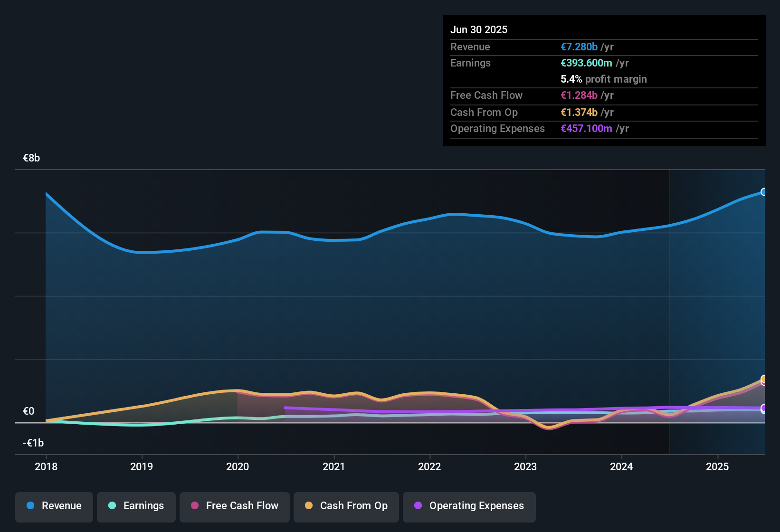Select the Revenue endpoint marker on chart
The height and width of the screenshot is (532, 780).
coord(764,192)
